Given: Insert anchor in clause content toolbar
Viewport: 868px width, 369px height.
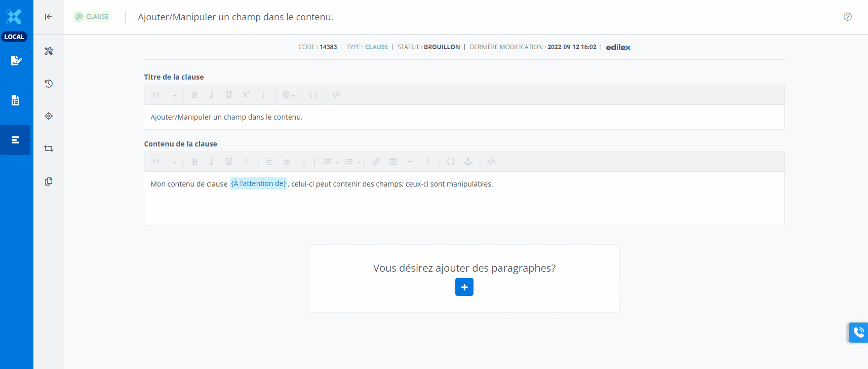Looking at the screenshot, I should [x=468, y=162].
